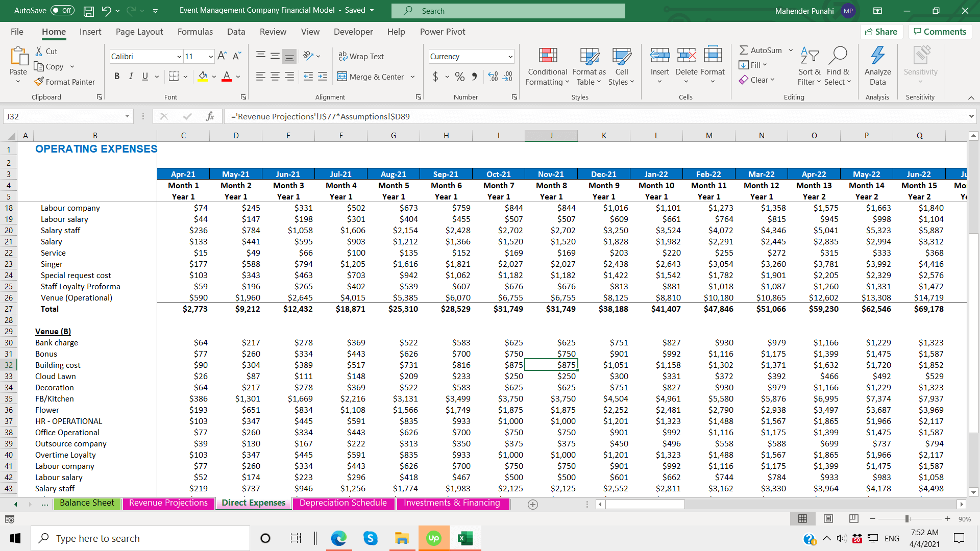Click the Comma Style icon

click(474, 77)
